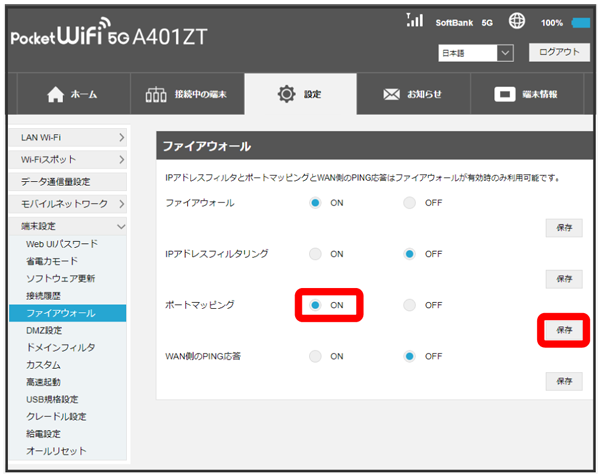Open the DMZ設定 sidebar item
This screenshot has height=476, width=600.
44,330
